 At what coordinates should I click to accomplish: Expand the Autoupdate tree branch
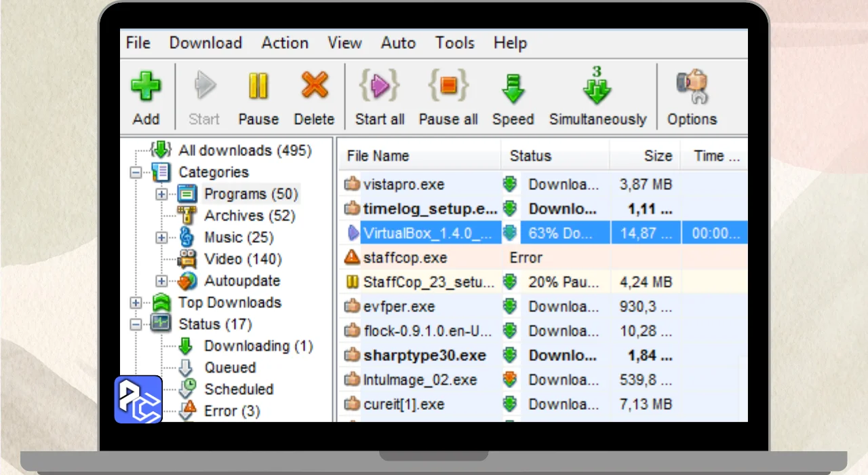point(161,281)
